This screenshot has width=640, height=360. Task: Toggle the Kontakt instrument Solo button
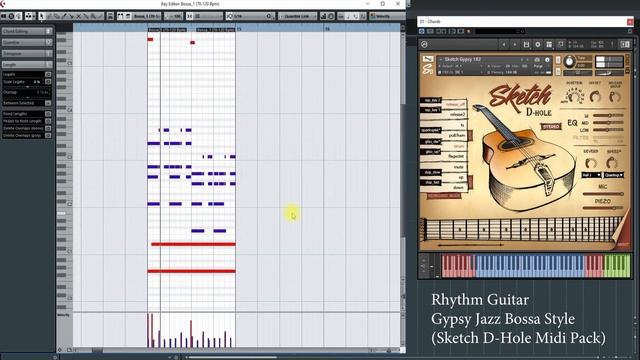click(558, 60)
